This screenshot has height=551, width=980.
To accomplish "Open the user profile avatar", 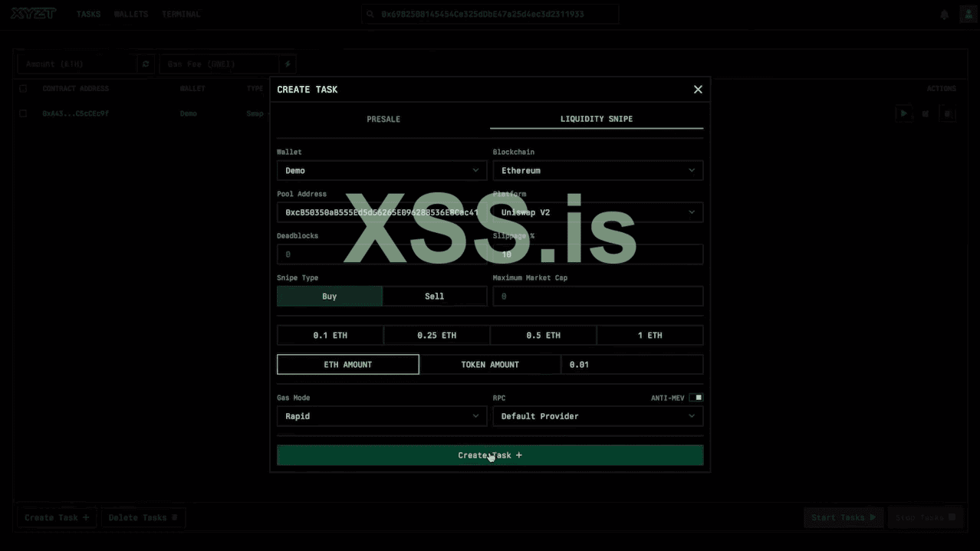I will (x=968, y=14).
